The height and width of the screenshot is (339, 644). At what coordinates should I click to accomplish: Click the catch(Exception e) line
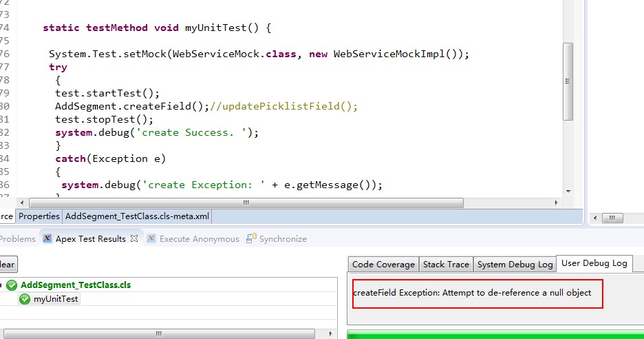click(111, 158)
